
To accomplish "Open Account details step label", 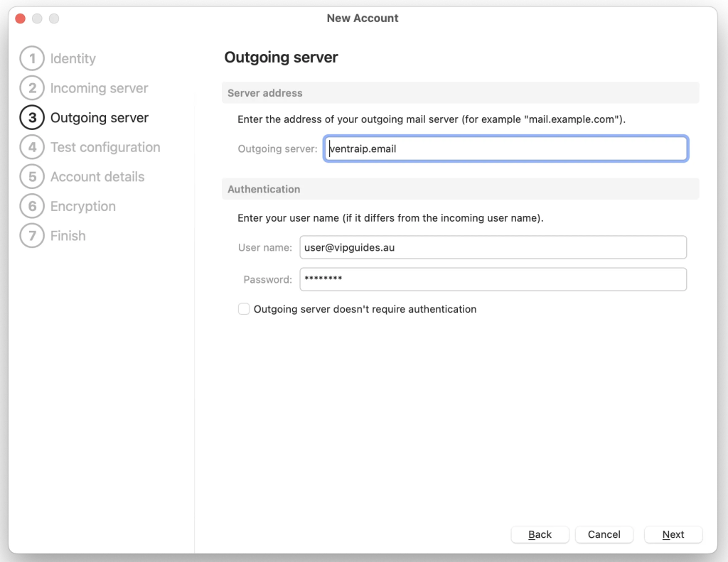I will (97, 177).
